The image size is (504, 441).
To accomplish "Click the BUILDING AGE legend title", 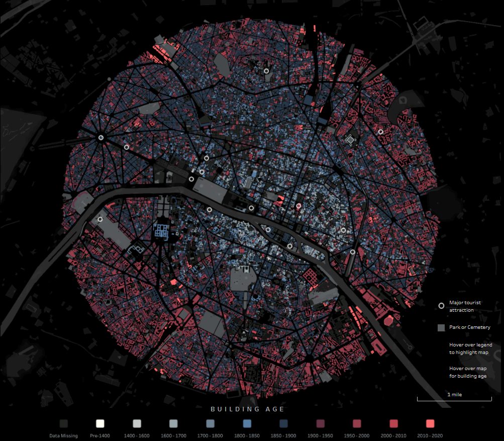I will click(247, 409).
